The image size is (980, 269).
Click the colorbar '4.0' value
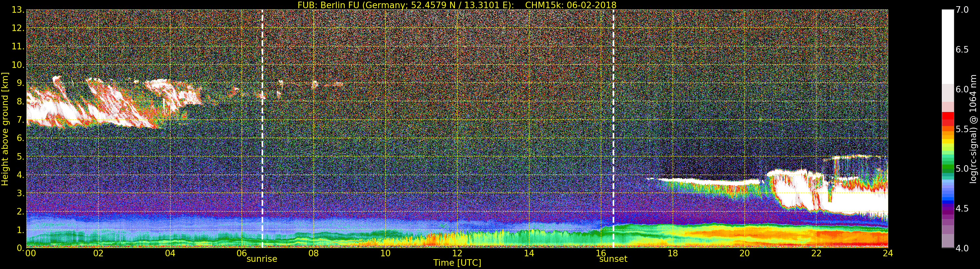[962, 248]
